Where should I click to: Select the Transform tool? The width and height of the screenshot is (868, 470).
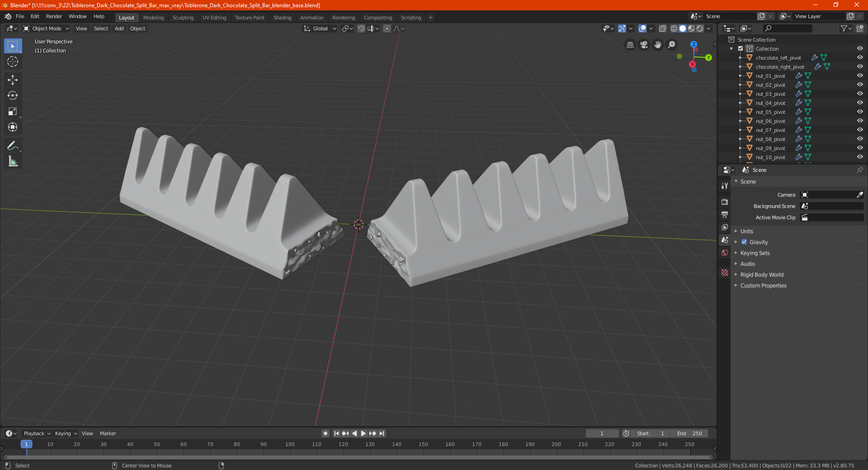(x=13, y=127)
